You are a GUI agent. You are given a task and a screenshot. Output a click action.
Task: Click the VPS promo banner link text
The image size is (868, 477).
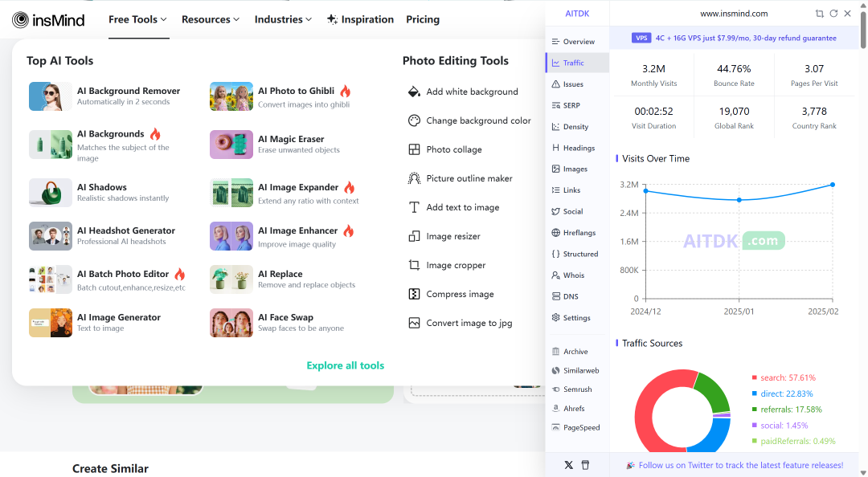pyautogui.click(x=746, y=39)
